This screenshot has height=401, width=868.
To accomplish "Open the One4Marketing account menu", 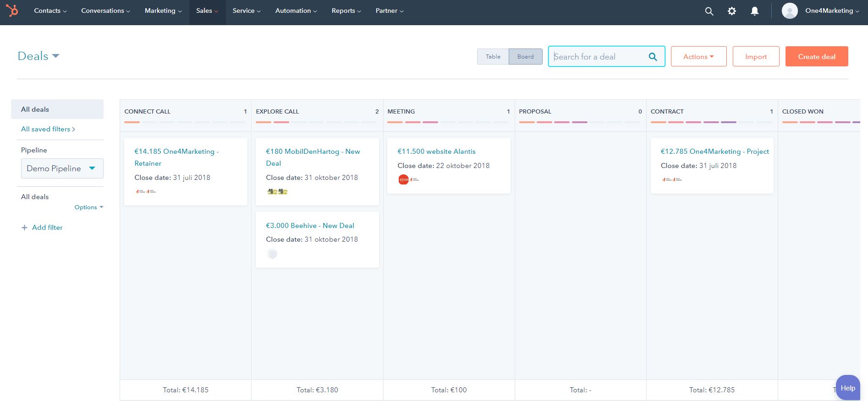I will point(832,11).
